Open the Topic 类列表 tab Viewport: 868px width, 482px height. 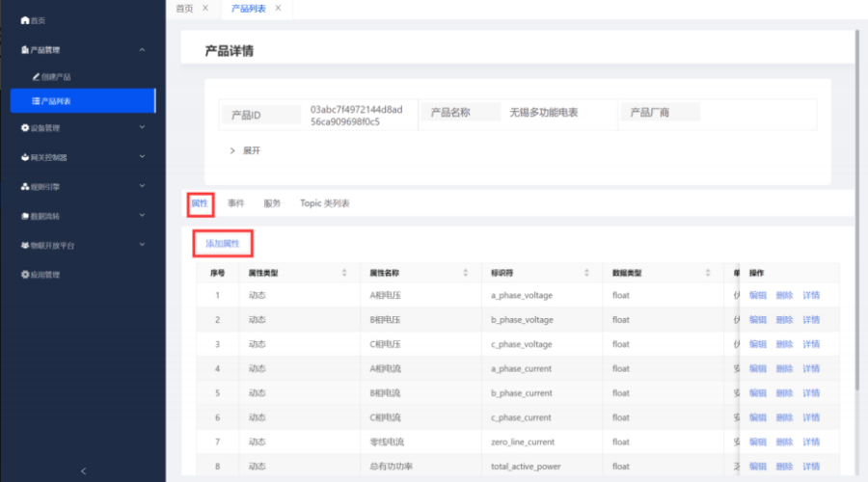[x=324, y=203]
